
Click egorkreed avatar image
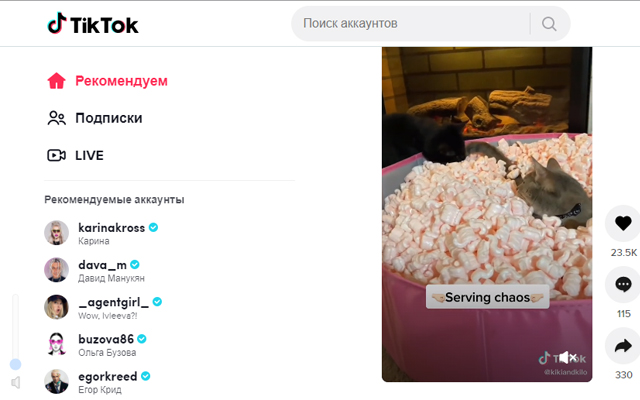[x=56, y=382]
